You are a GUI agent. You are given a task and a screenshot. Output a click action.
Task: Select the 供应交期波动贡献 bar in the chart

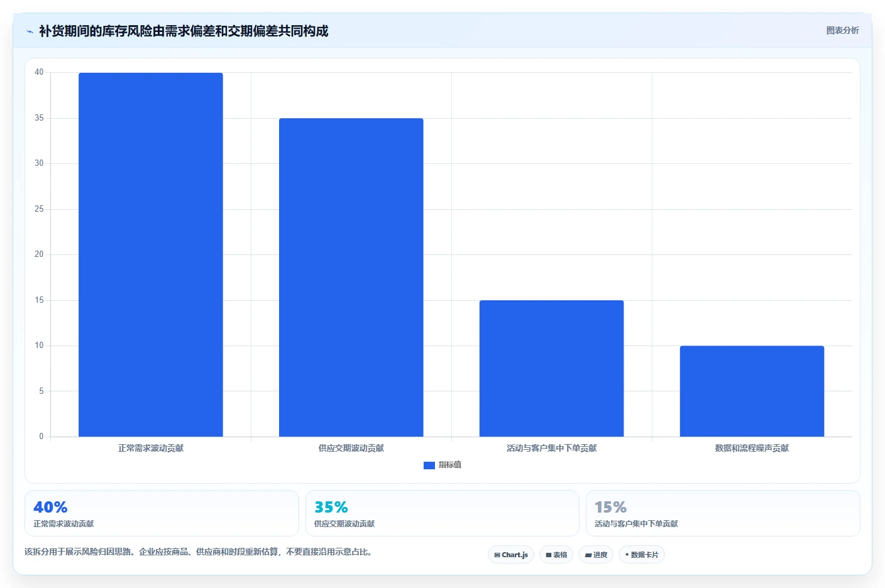[x=351, y=277]
